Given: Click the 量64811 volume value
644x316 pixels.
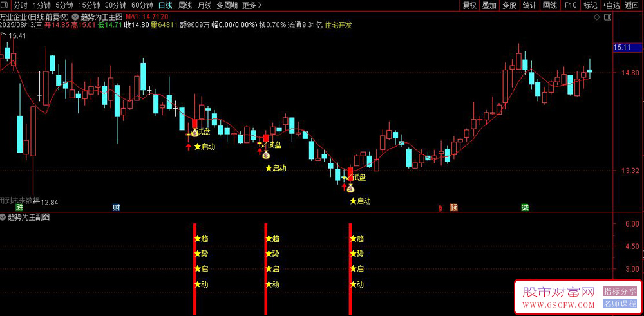Looking at the screenshot, I should click(163, 25).
